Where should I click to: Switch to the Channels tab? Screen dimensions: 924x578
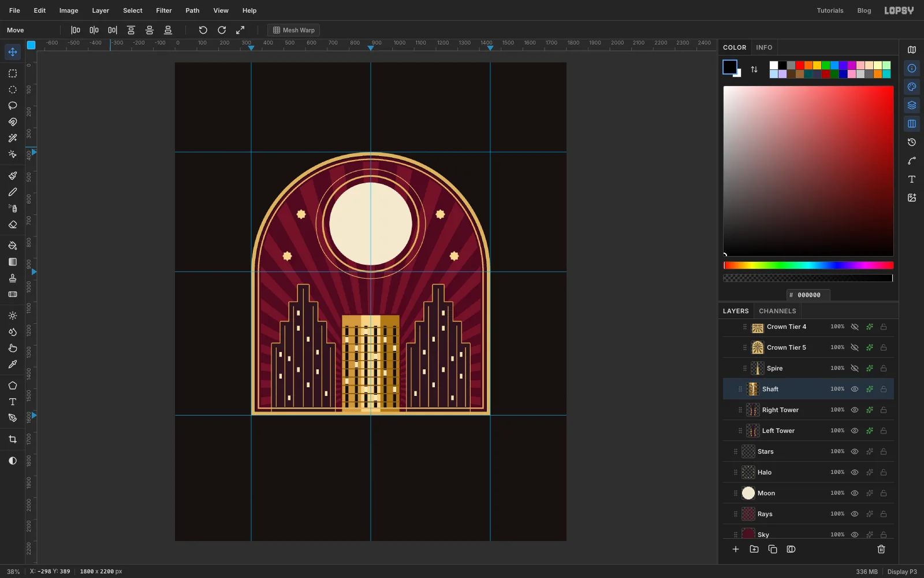[777, 311]
